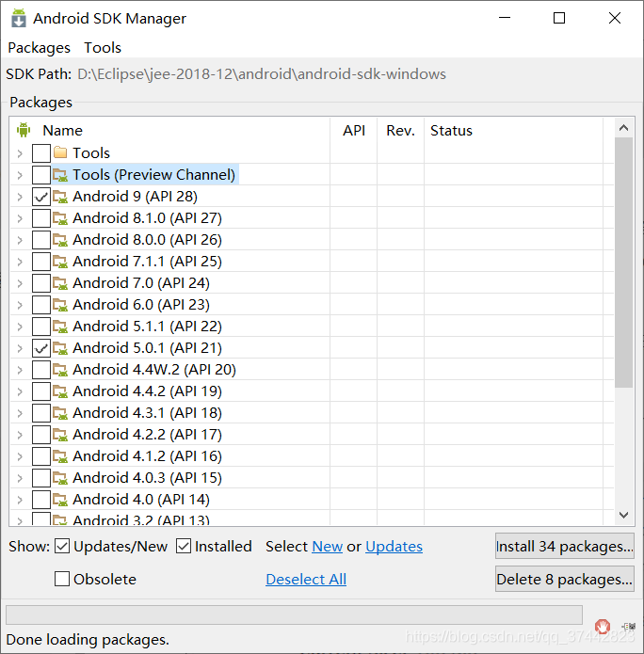Click the Android 5.1.1 (API 22) package icon

pos(60,327)
